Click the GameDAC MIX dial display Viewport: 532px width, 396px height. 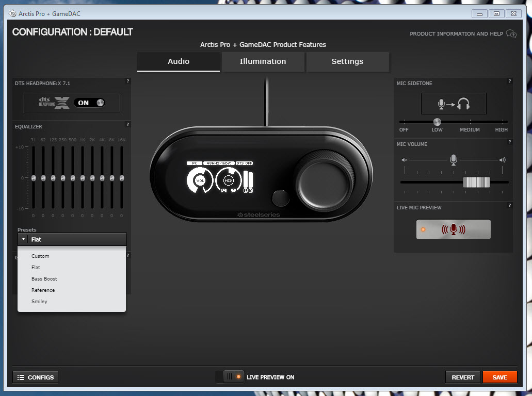click(229, 180)
